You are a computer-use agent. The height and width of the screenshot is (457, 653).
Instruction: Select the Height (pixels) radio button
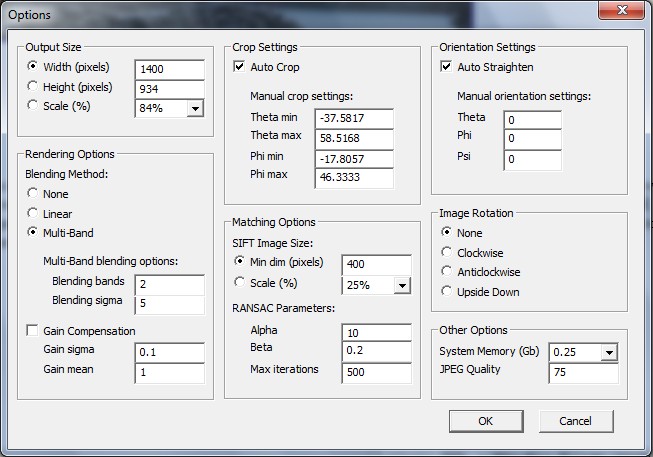32,86
